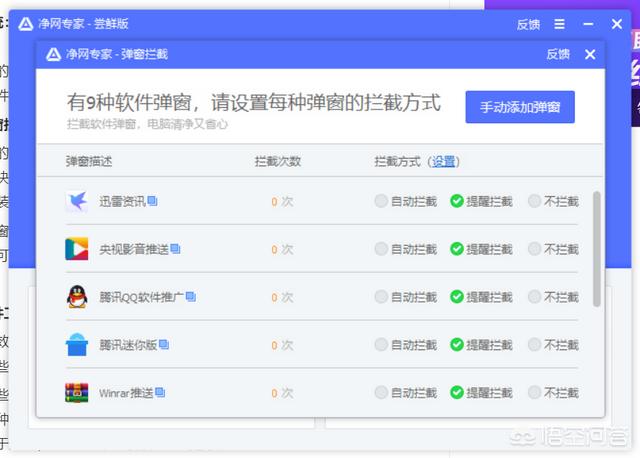The image size is (640, 458).
Task: Click 反馈 in the main window title bar
Action: [x=528, y=24]
